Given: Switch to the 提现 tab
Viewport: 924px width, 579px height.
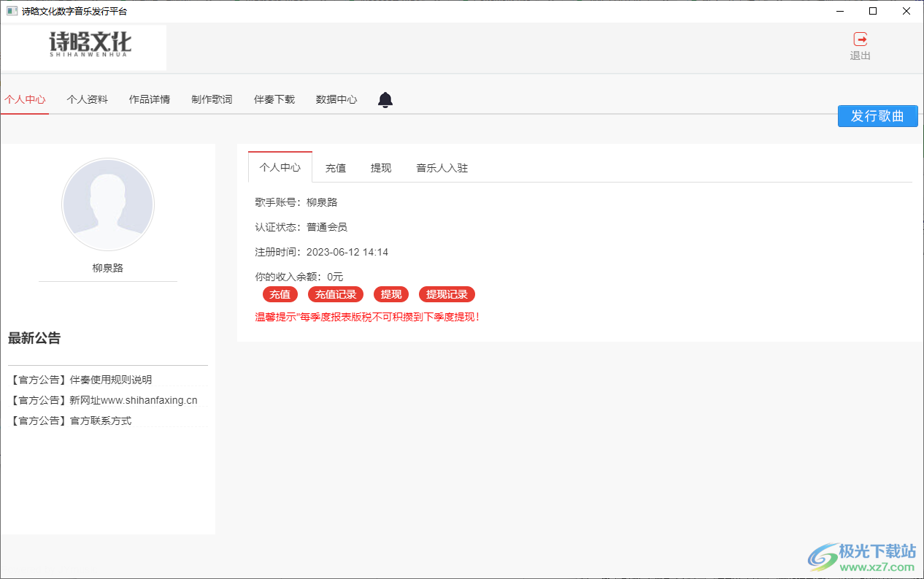Looking at the screenshot, I should click(x=381, y=167).
